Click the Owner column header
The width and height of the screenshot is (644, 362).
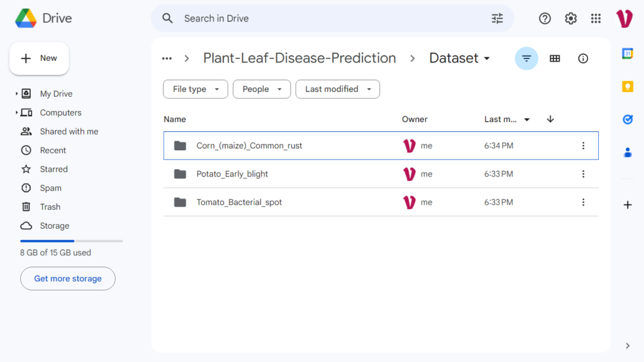414,119
